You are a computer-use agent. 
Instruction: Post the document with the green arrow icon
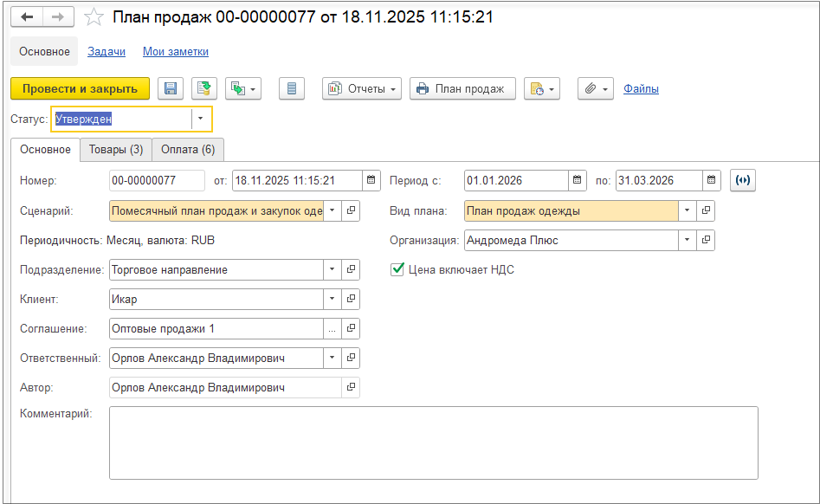tap(204, 89)
